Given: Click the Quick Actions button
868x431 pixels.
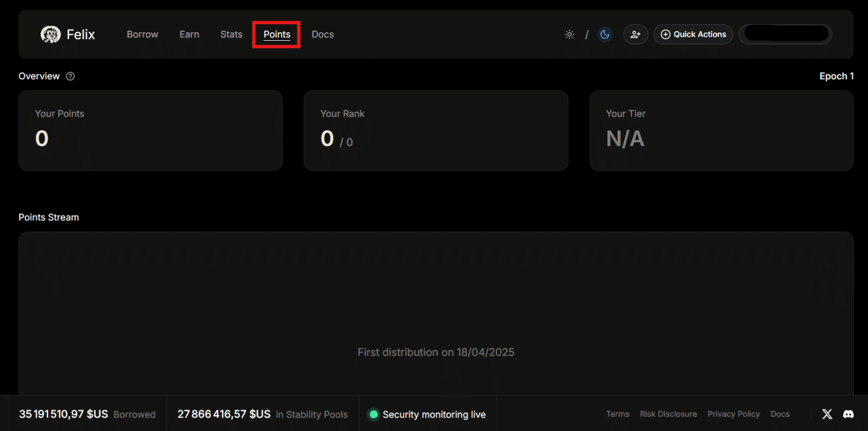Looking at the screenshot, I should (x=693, y=34).
